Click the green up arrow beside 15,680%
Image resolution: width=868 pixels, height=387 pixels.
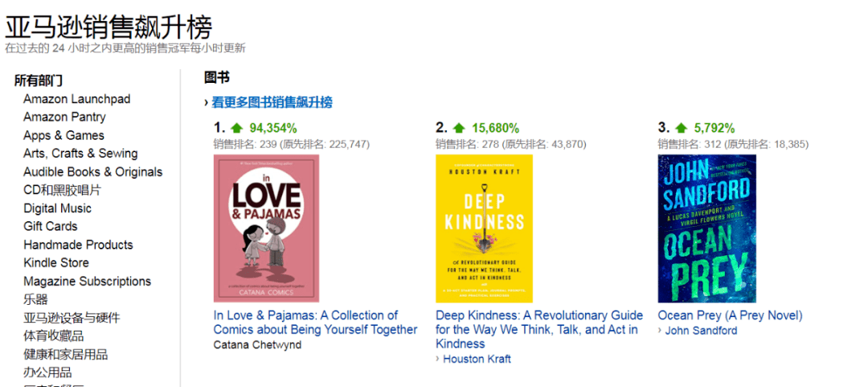(x=459, y=128)
